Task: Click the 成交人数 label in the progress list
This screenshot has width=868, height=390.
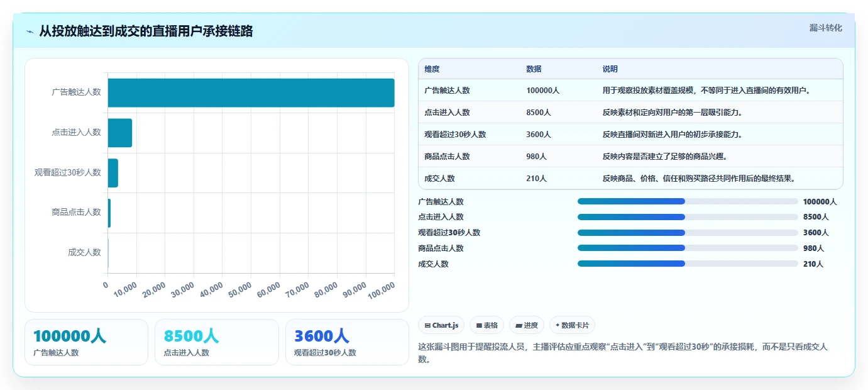Action: pos(433,264)
